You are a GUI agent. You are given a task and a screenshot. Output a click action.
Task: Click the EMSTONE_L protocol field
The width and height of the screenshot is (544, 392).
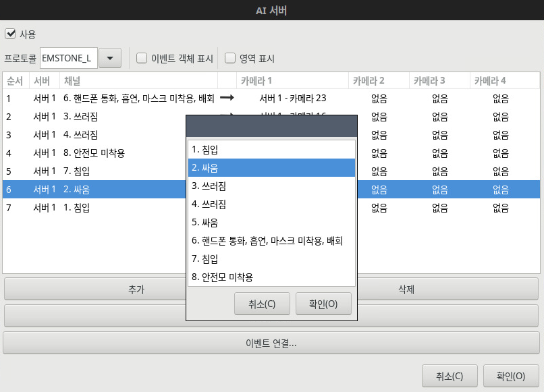[x=69, y=58]
